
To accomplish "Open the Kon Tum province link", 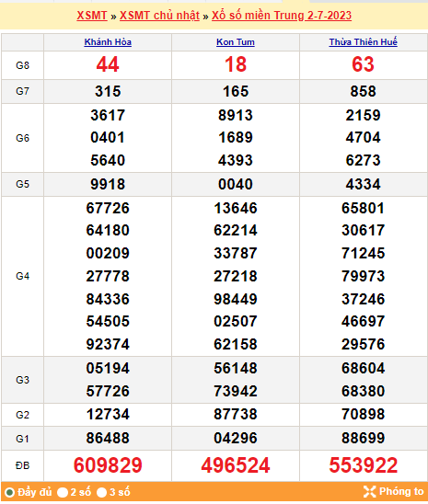I will point(236,41).
